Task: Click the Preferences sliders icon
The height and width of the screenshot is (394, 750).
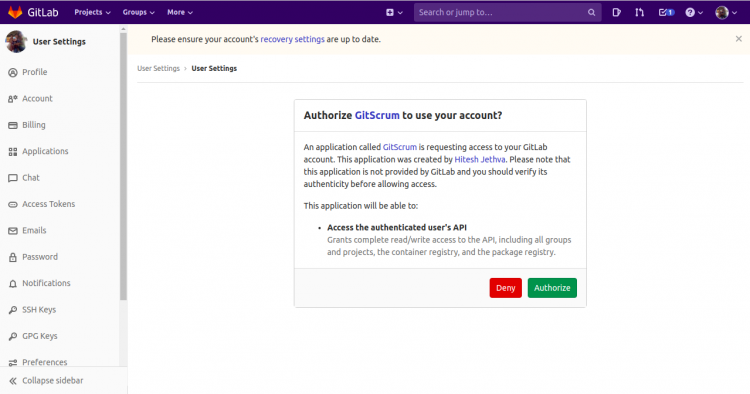Action: tap(13, 363)
